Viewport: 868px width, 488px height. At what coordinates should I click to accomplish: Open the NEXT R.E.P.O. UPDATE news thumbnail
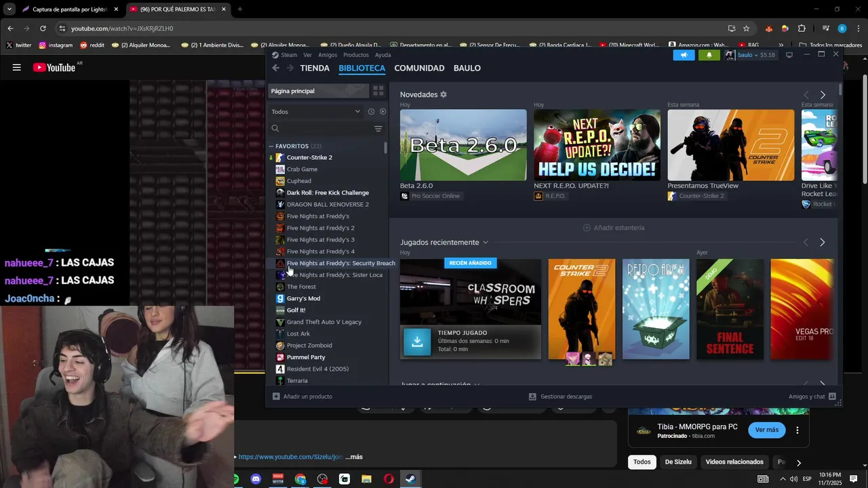click(x=597, y=145)
